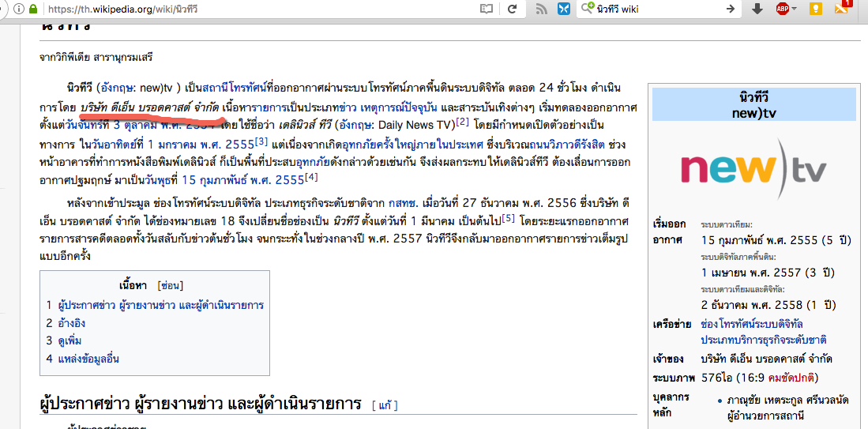Click infobox date 2 ธันวาคม พ.ศ. 2558
Screen dimensions: 868x429
click(768, 305)
